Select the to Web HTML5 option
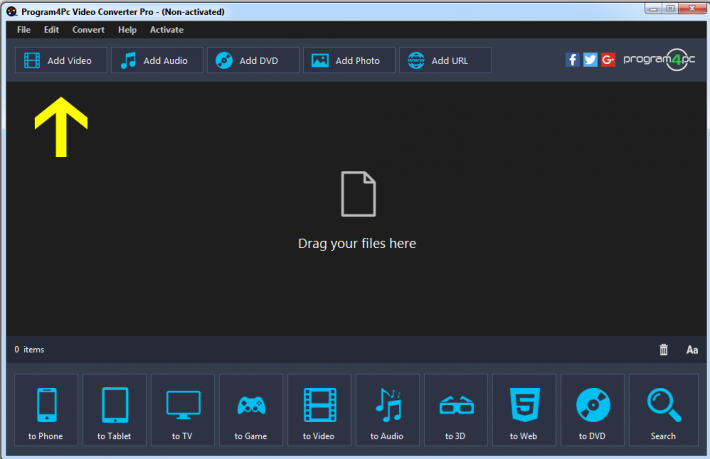 click(x=524, y=410)
